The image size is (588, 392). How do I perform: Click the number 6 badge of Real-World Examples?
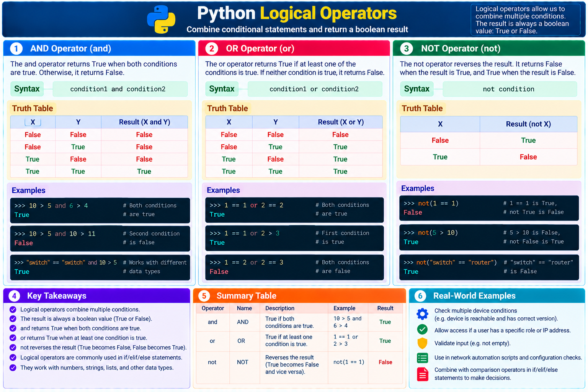tap(420, 296)
